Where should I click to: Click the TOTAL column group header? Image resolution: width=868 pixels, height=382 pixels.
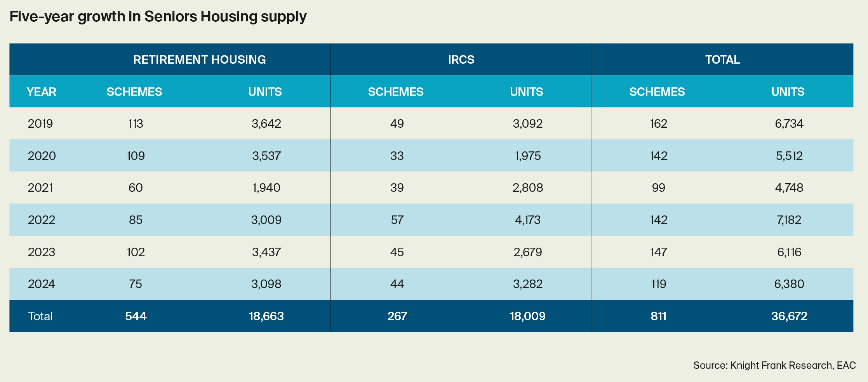(722, 59)
